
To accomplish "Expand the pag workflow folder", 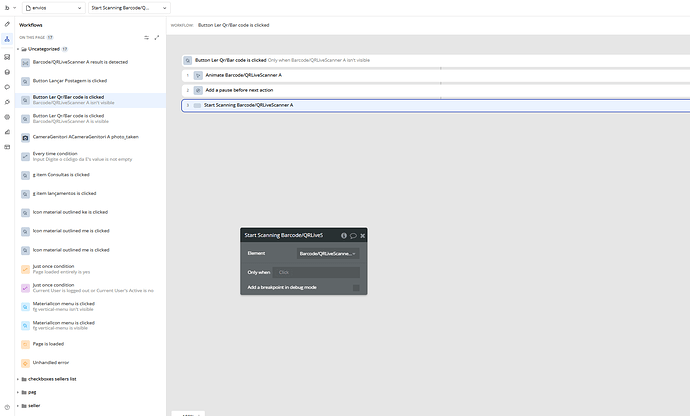I will (18, 392).
